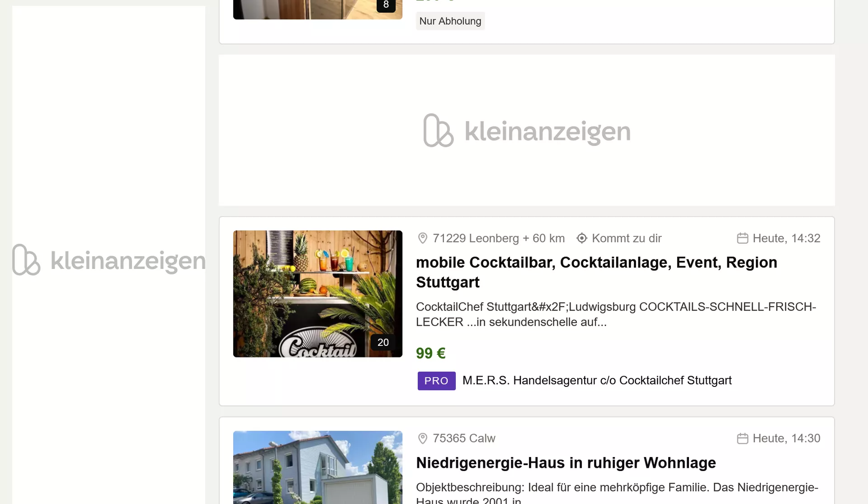Viewport: 868px width, 504px height.
Task: Click the cocktail bar listing photo
Action: [x=317, y=294]
